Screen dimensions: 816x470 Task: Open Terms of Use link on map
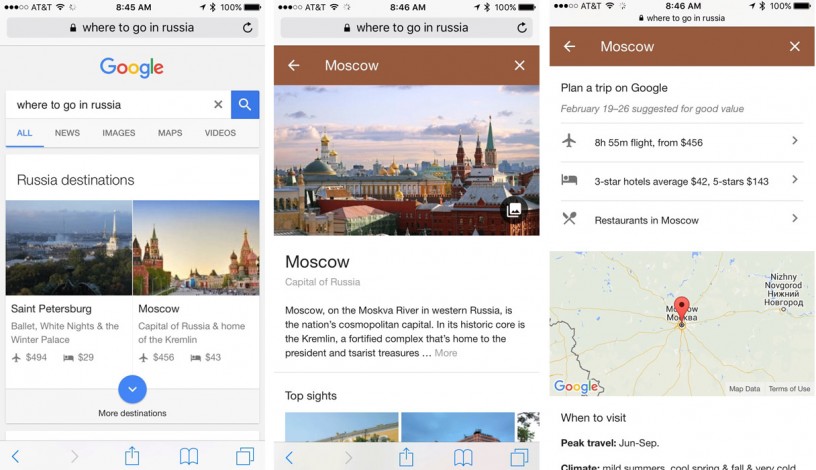tap(789, 389)
